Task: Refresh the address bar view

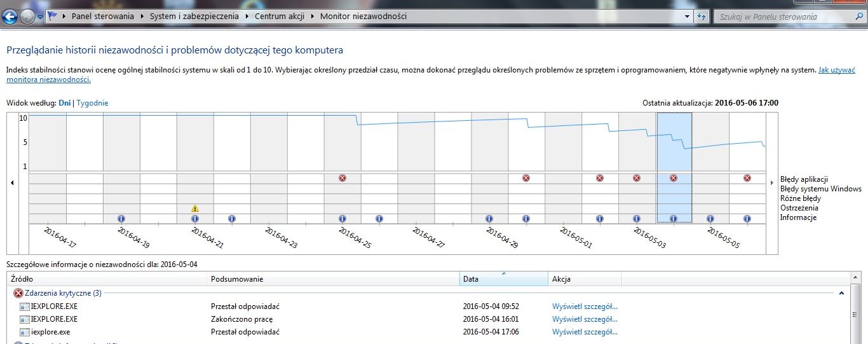Action: (702, 17)
